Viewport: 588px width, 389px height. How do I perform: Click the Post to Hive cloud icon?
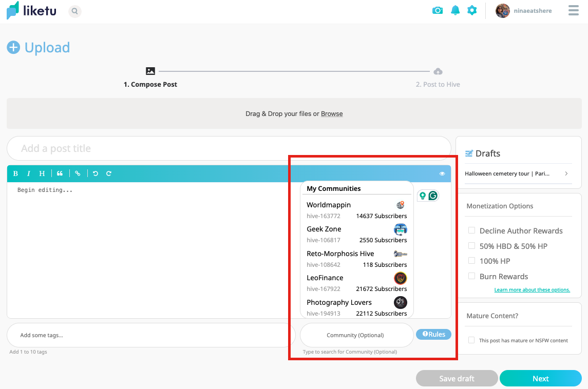click(x=438, y=71)
